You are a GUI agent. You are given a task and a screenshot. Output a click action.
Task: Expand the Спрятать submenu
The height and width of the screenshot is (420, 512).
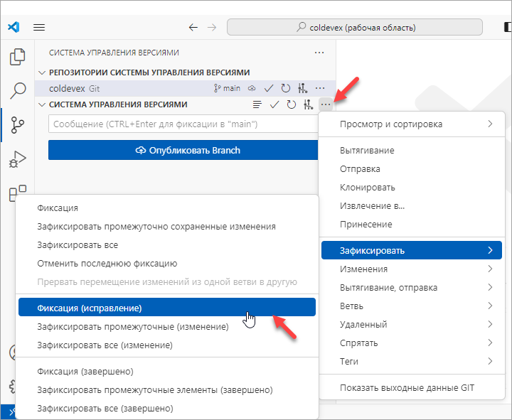(x=411, y=343)
